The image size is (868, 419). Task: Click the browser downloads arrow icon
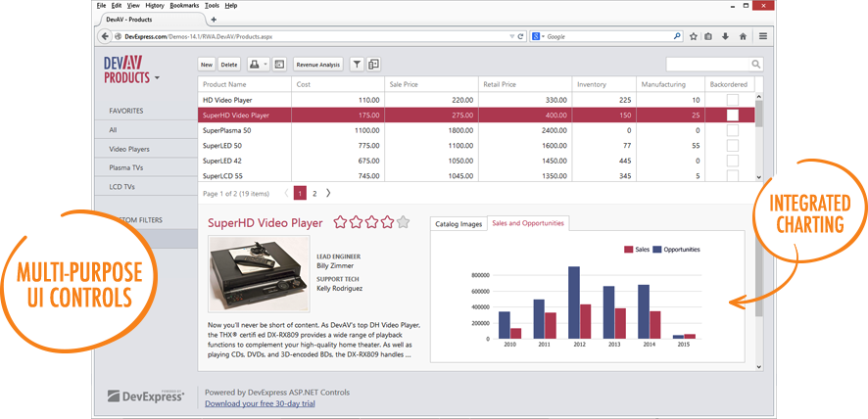pyautogui.click(x=726, y=36)
